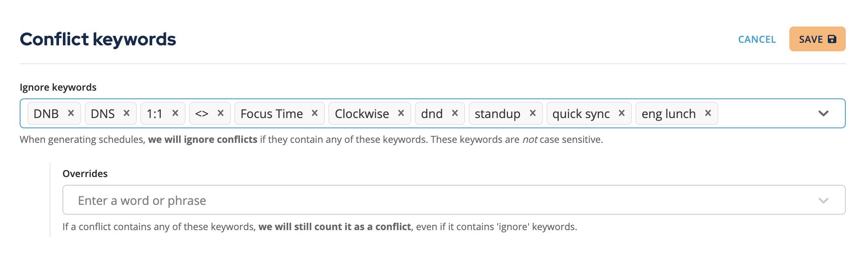The width and height of the screenshot is (868, 278).
Task: Remove the DNB keyword tag
Action: coord(71,113)
